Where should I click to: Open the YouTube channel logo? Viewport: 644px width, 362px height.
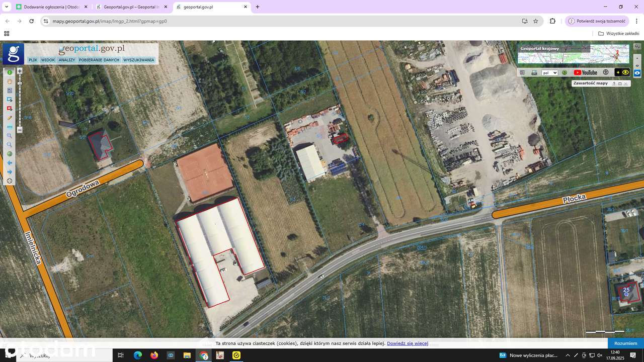[586, 72]
